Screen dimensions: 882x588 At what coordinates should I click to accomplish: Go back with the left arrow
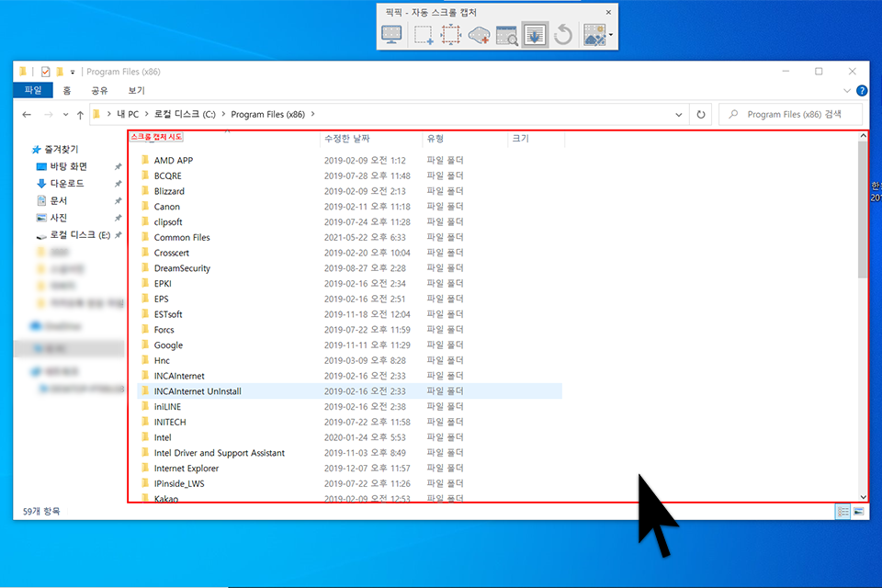point(27,114)
